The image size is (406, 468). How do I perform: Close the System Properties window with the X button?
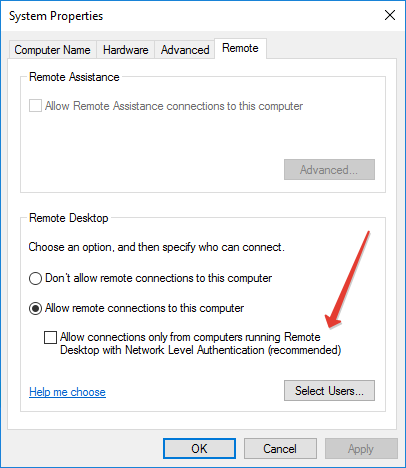390,15
